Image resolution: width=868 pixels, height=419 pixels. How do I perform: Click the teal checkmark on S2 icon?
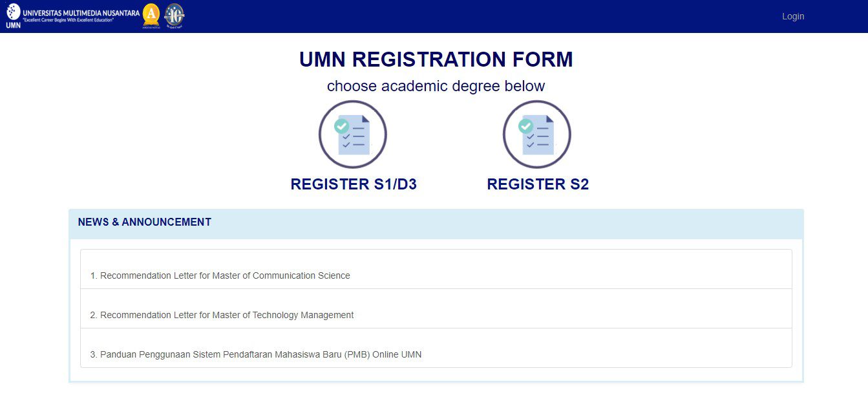(526, 126)
